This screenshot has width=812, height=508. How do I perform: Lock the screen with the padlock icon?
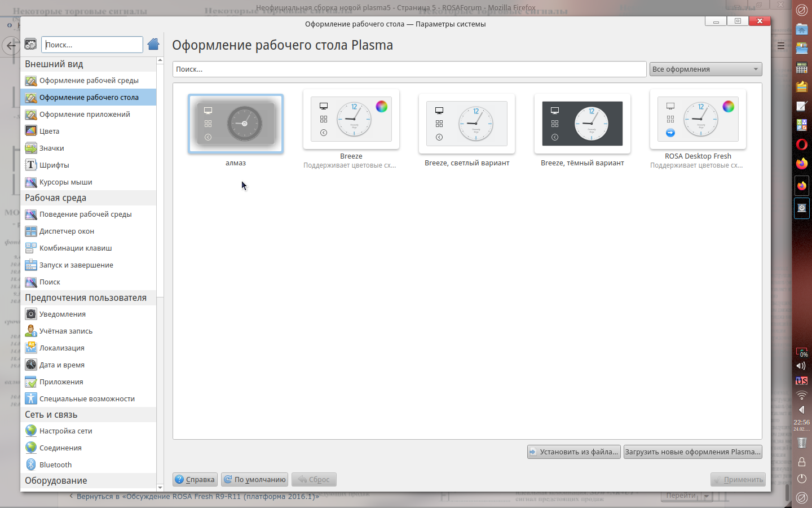pyautogui.click(x=801, y=462)
